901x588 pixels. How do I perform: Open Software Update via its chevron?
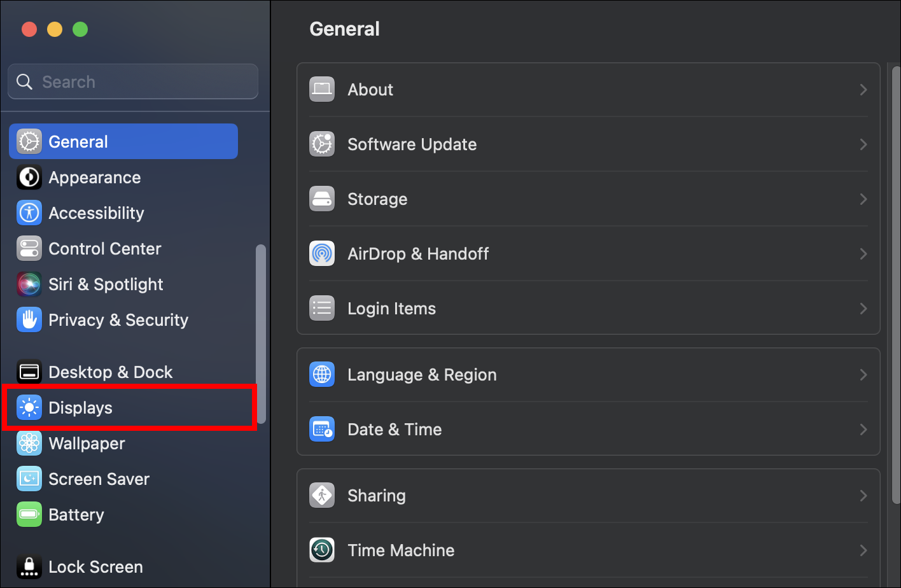point(863,144)
